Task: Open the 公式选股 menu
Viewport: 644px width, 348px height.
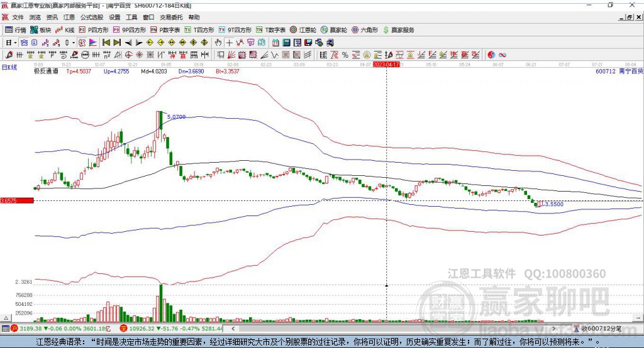Action: click(92, 17)
